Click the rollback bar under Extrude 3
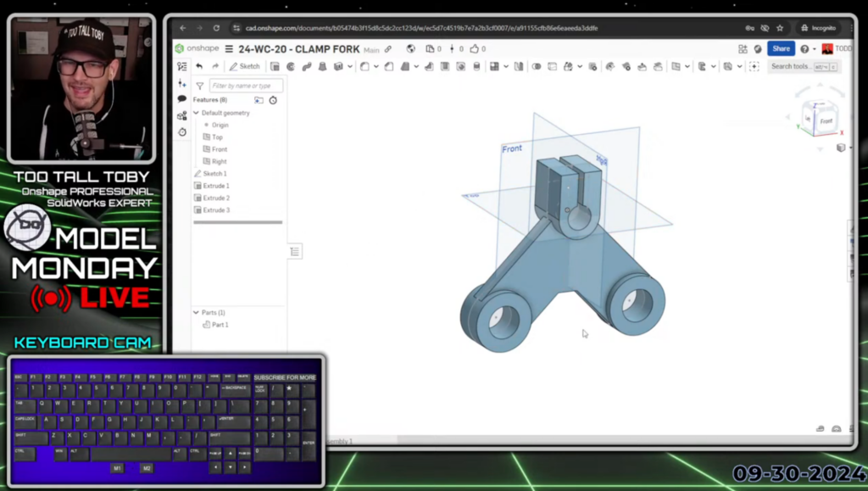868x491 pixels. pos(238,222)
